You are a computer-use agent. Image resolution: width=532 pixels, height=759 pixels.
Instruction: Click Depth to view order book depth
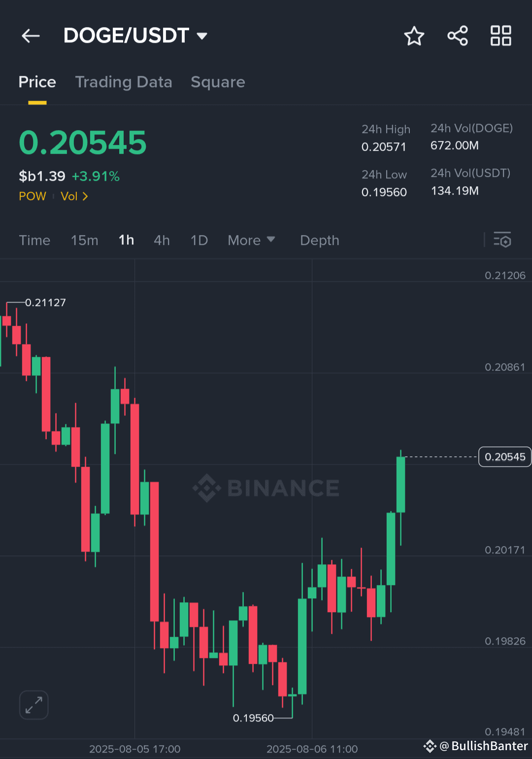point(319,240)
